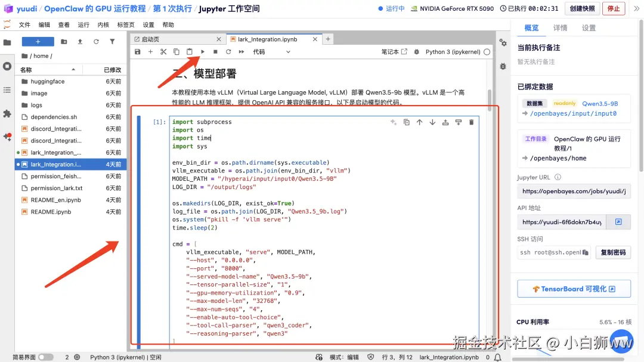Paste cell from the clipboard icon
The image size is (644, 362).
[x=190, y=52]
